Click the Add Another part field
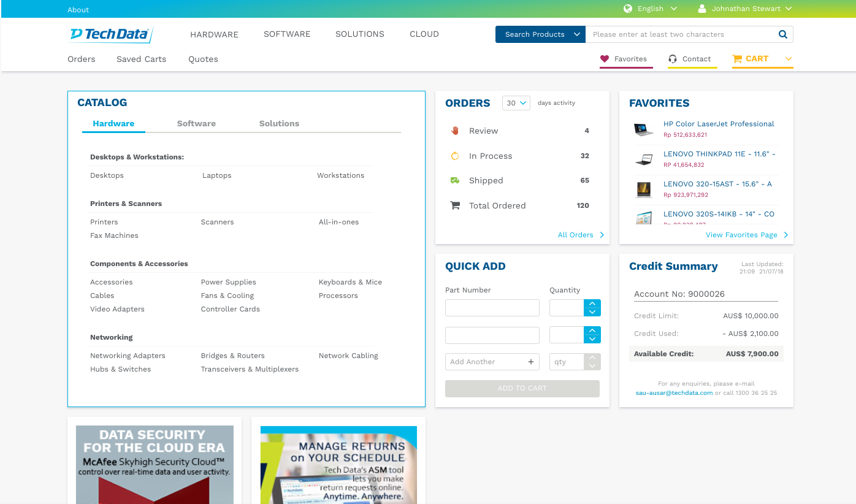The image size is (856, 504). click(492, 362)
